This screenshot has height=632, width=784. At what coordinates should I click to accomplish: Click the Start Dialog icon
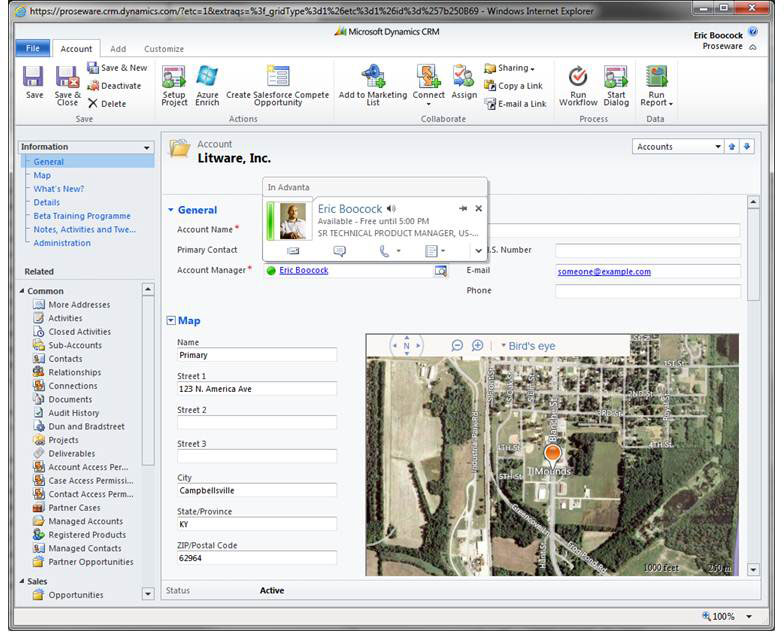coord(616,78)
